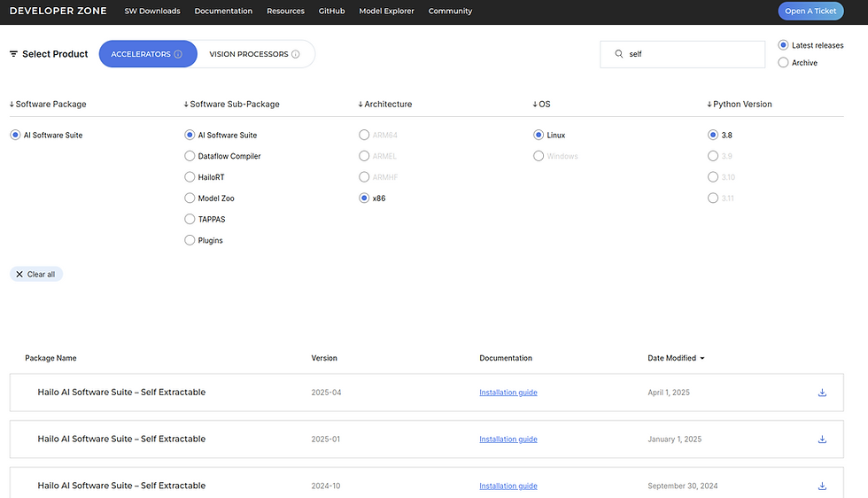Click the X icon in Clear all
Image resolution: width=868 pixels, height=498 pixels.
pyautogui.click(x=19, y=274)
